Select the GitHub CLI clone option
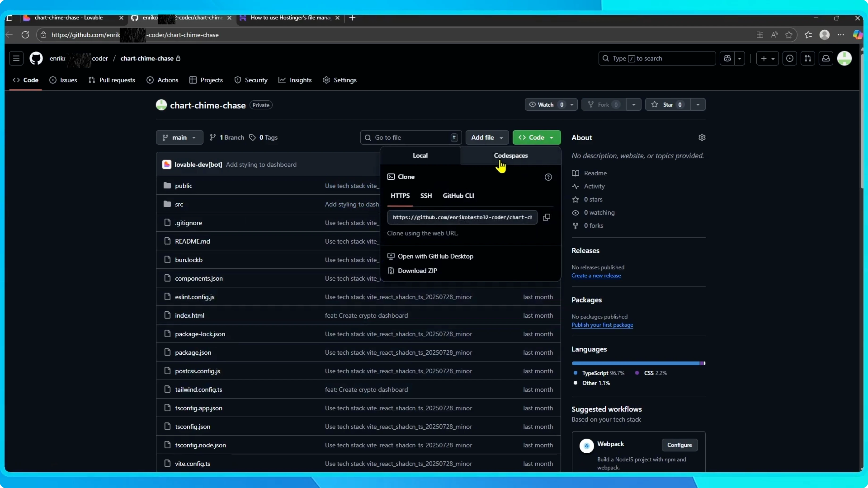868x488 pixels. coord(458,196)
